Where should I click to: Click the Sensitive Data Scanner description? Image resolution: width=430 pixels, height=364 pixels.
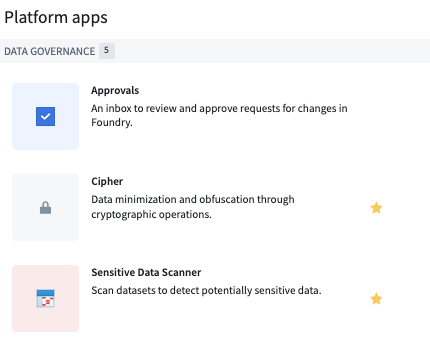tap(206, 290)
